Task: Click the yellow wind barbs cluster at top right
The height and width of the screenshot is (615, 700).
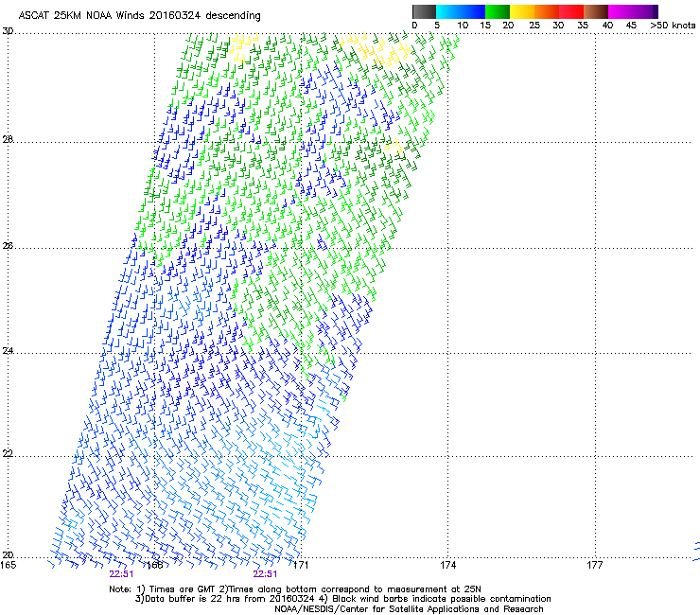Action: (x=375, y=50)
